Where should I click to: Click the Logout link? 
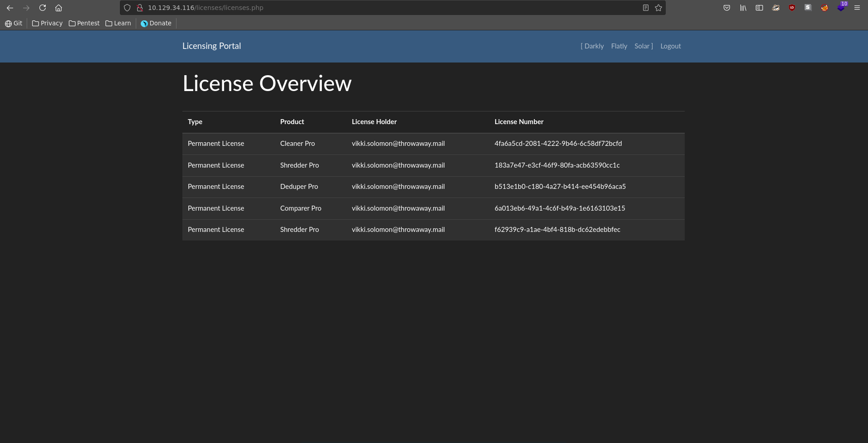[x=670, y=46]
